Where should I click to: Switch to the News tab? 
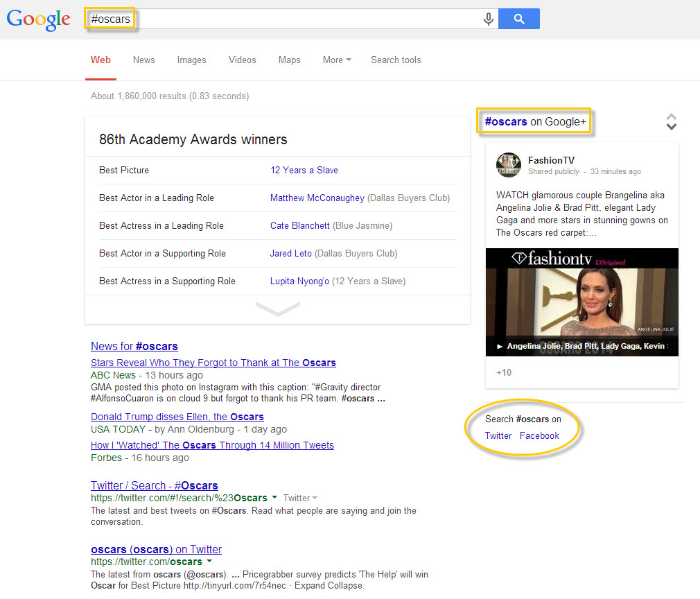click(143, 60)
